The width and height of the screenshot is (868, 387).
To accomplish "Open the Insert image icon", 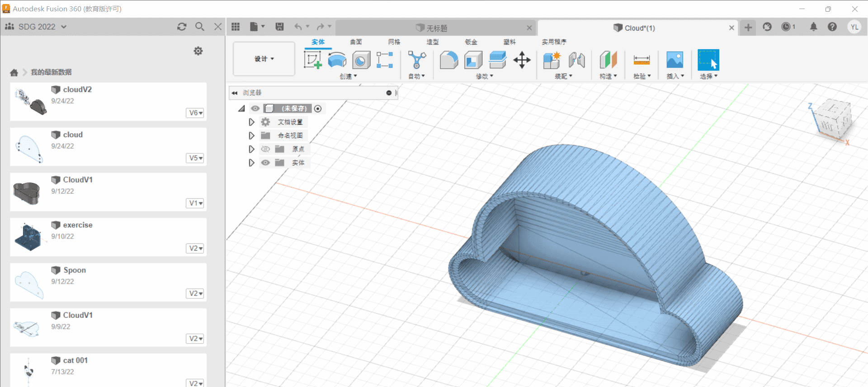I will [x=675, y=60].
